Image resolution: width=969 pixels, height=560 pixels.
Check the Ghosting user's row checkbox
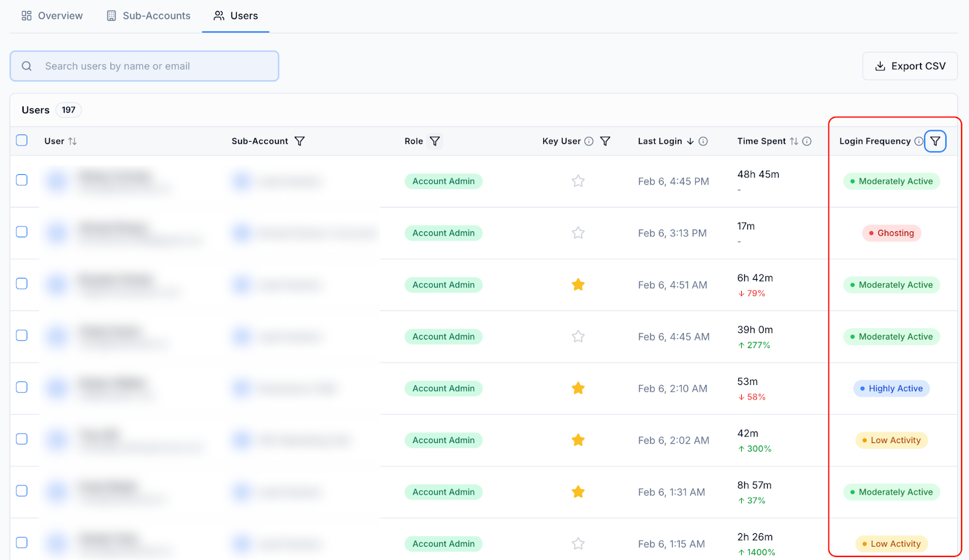click(x=22, y=232)
